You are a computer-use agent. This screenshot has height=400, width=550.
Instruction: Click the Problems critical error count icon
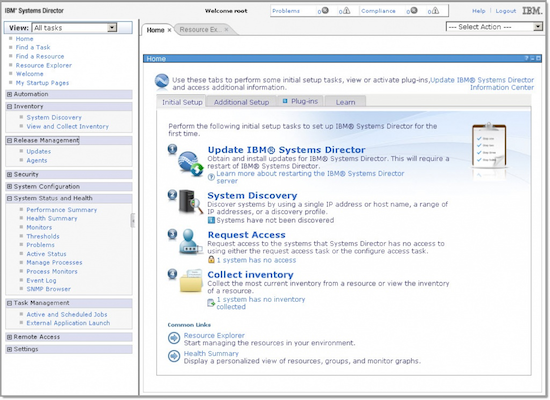[325, 11]
